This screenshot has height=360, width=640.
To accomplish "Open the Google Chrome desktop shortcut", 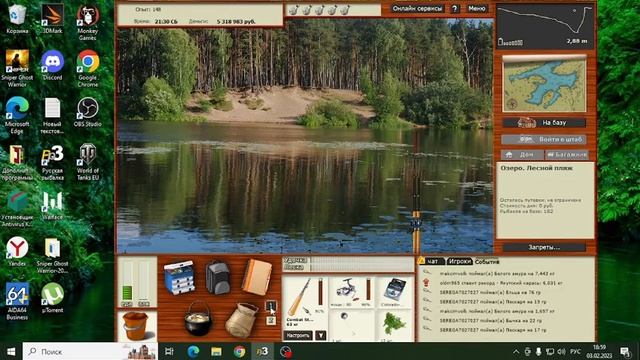I will click(88, 69).
